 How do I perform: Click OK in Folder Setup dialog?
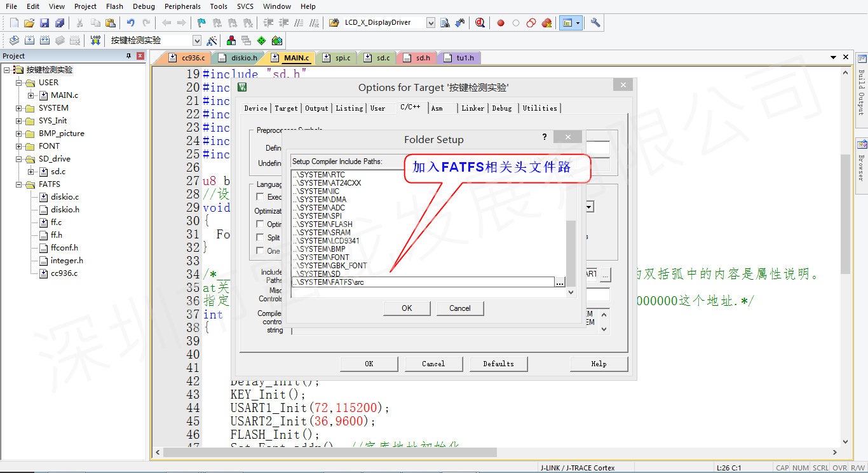coord(407,308)
